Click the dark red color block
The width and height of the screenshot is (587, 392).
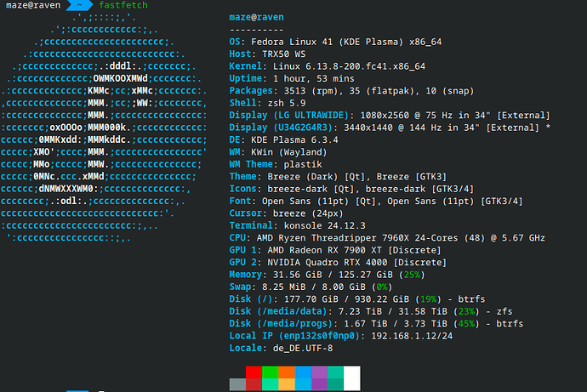(x=254, y=384)
